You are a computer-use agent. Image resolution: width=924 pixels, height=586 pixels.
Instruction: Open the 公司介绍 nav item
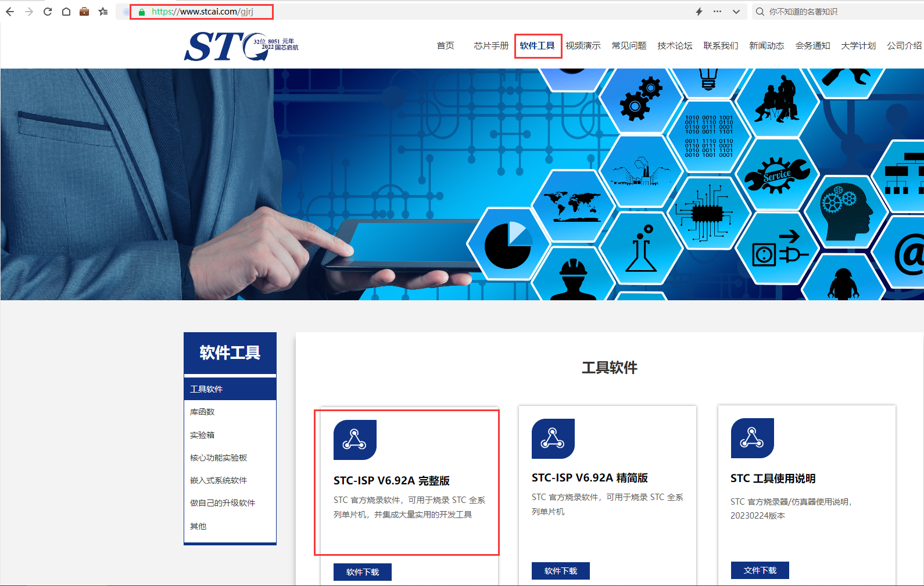(904, 46)
